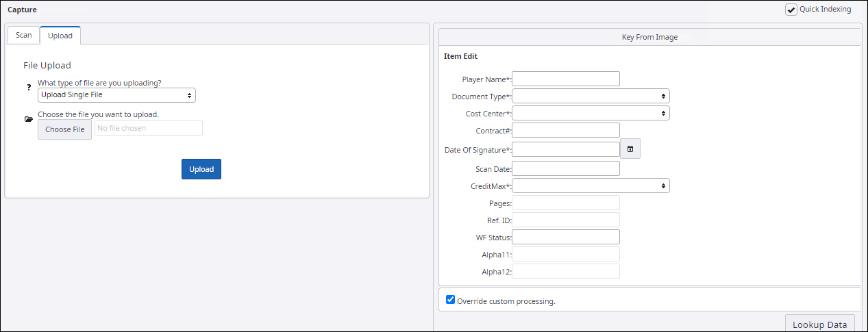Screen dimensions: 868x332
Task: Click the Lookup Data button
Action: 819,324
